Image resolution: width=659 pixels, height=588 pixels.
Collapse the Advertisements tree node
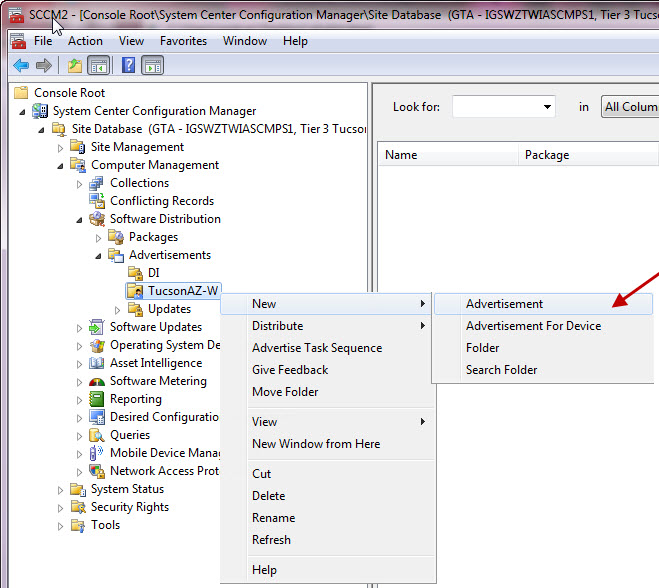pyautogui.click(x=98, y=256)
